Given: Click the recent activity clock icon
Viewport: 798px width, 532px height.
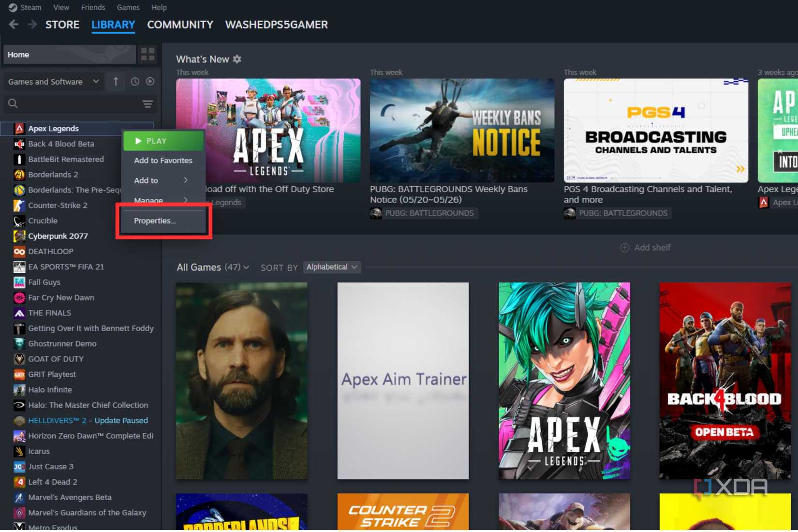Looking at the screenshot, I should (x=135, y=82).
